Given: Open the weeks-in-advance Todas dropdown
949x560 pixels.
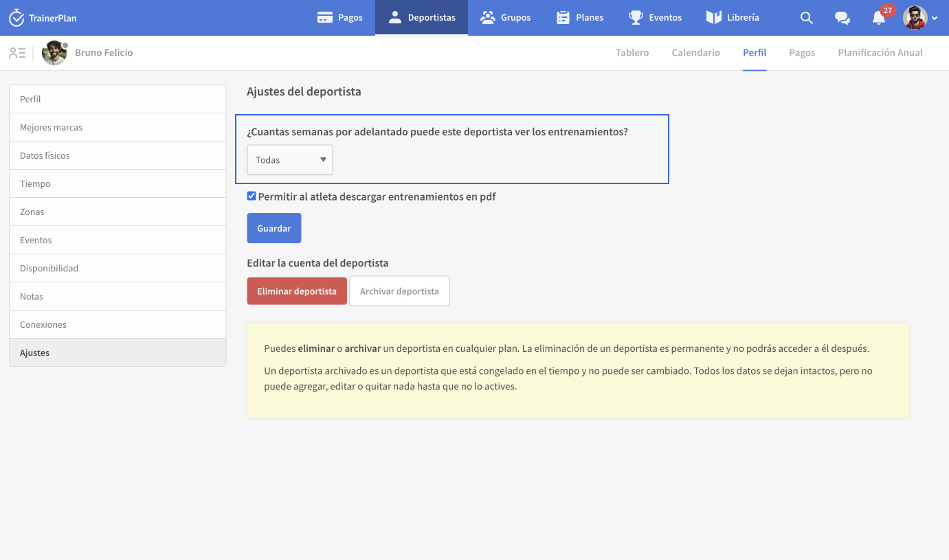Looking at the screenshot, I should [x=290, y=160].
